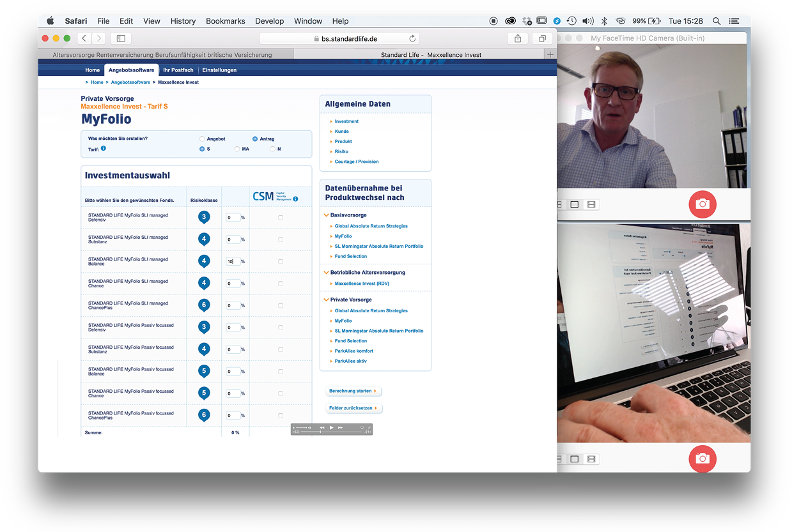Fast forward the video in player overlay
The image size is (792, 532).
(x=341, y=427)
